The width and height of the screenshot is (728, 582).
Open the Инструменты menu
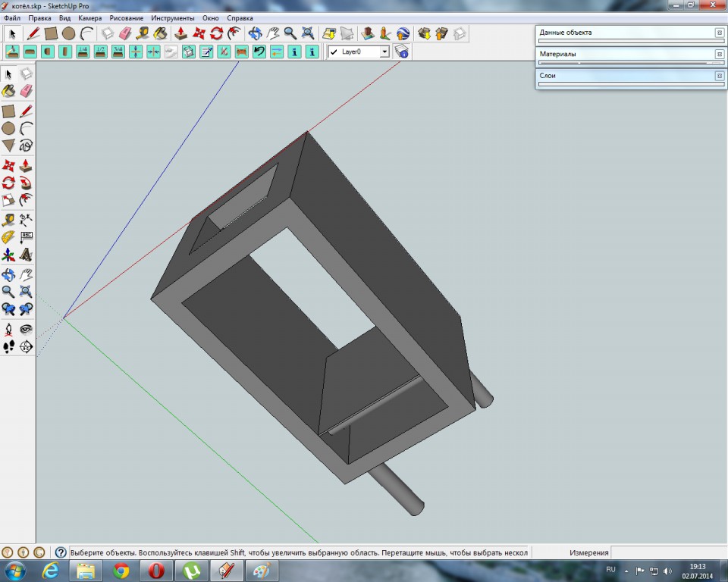172,17
